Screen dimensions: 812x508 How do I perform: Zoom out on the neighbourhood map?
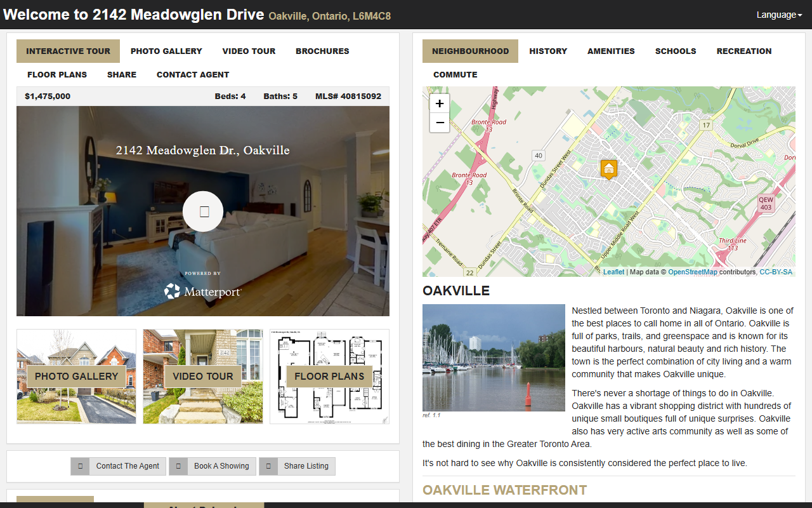[x=440, y=123]
